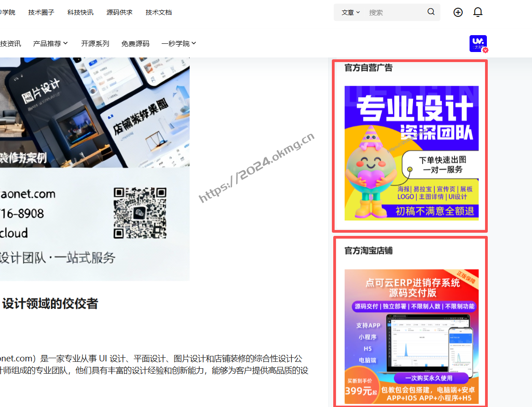Viewport: 532px width, 407px height.
Task: Check notifications via the bell icon
Action: point(478,12)
